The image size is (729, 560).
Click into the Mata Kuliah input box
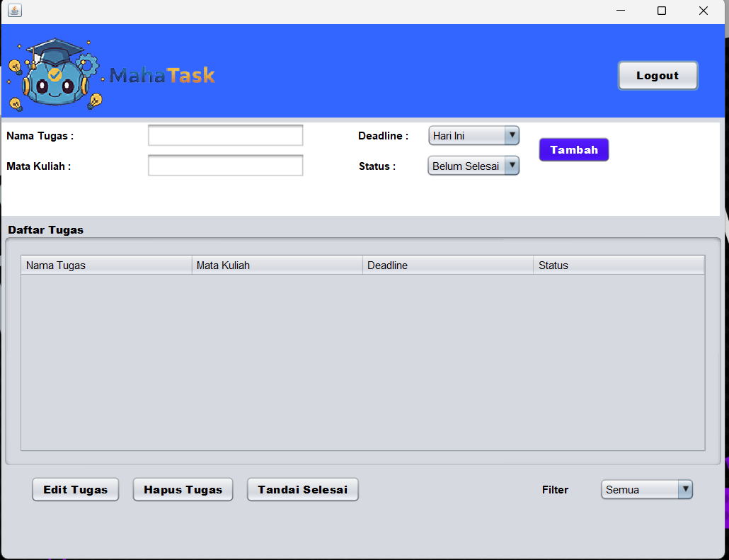[225, 166]
